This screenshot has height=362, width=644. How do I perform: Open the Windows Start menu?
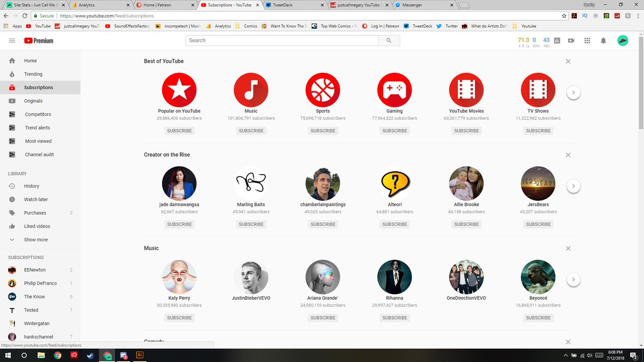(x=8, y=355)
